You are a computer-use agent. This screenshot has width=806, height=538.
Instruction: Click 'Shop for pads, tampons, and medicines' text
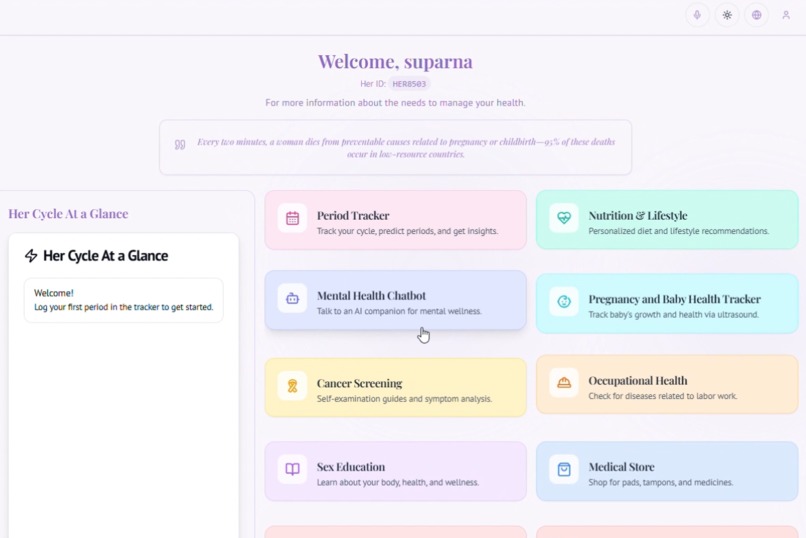(661, 483)
